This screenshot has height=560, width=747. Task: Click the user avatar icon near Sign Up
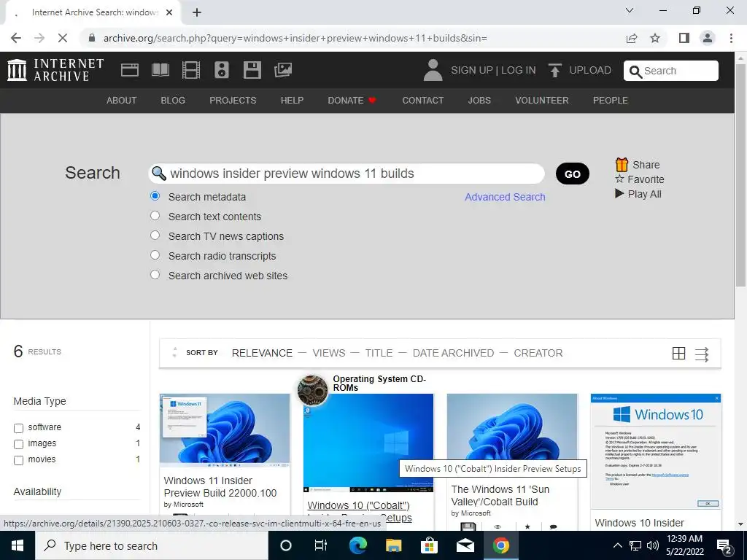(433, 70)
